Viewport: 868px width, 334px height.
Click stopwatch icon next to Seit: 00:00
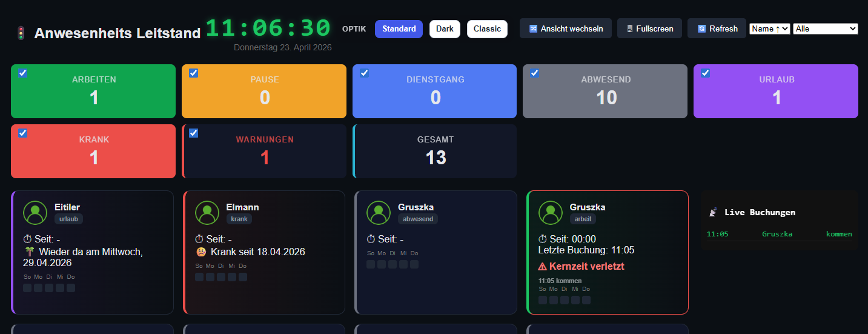click(543, 239)
